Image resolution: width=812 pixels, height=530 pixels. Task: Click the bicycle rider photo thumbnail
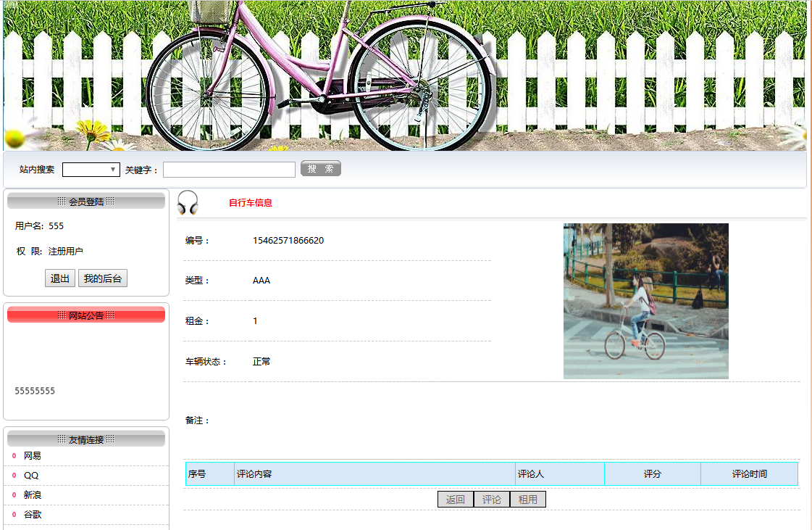click(646, 302)
